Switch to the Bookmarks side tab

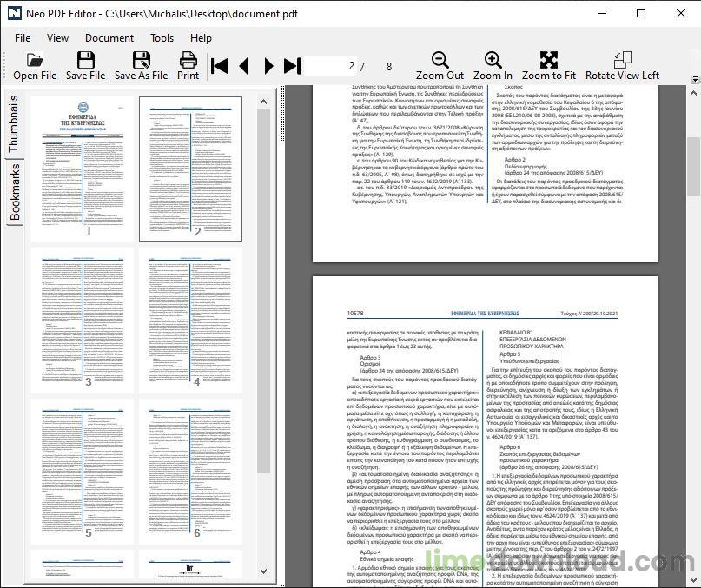(15, 192)
